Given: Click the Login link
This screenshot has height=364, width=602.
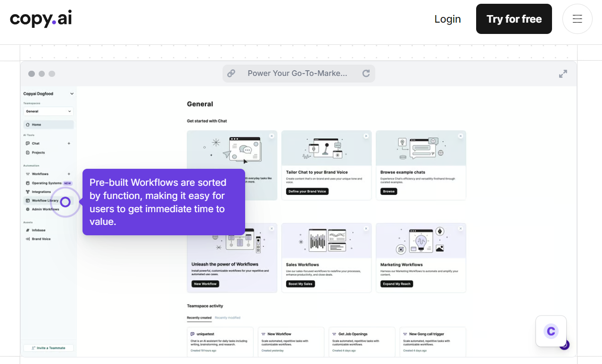Looking at the screenshot, I should click(x=447, y=19).
